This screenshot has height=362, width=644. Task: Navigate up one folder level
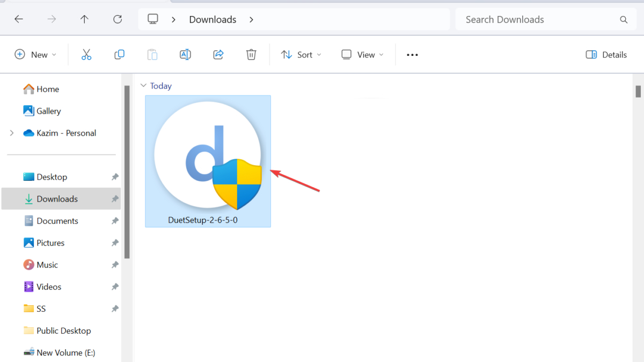point(84,19)
